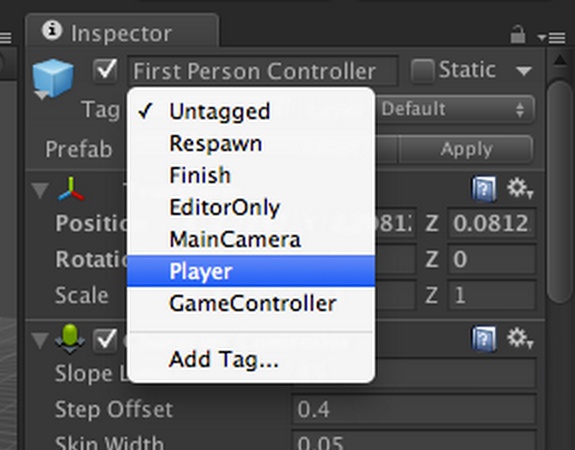Enable the Static checkbox

tap(422, 70)
